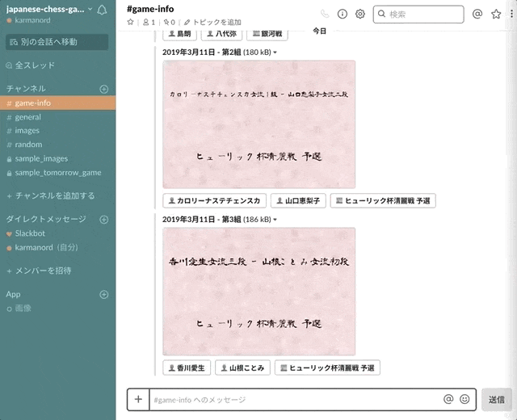Start a new direct message via plus icon
The width and height of the screenshot is (517, 420).
point(104,220)
